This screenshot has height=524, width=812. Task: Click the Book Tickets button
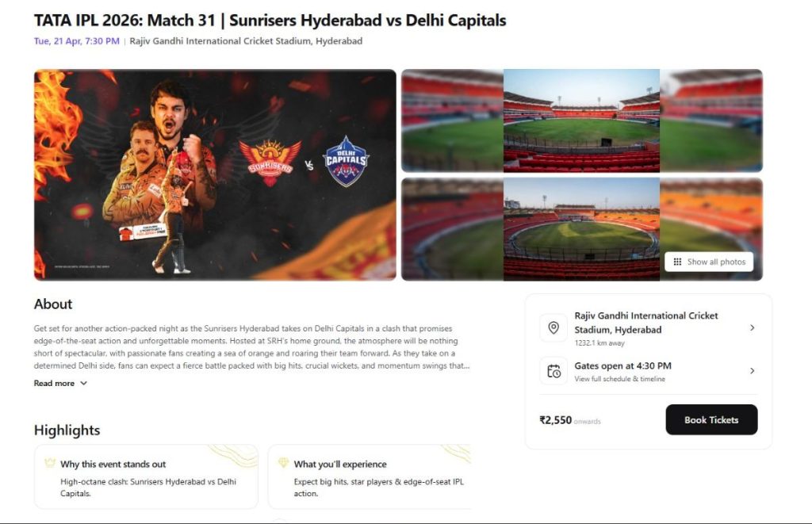click(x=711, y=419)
